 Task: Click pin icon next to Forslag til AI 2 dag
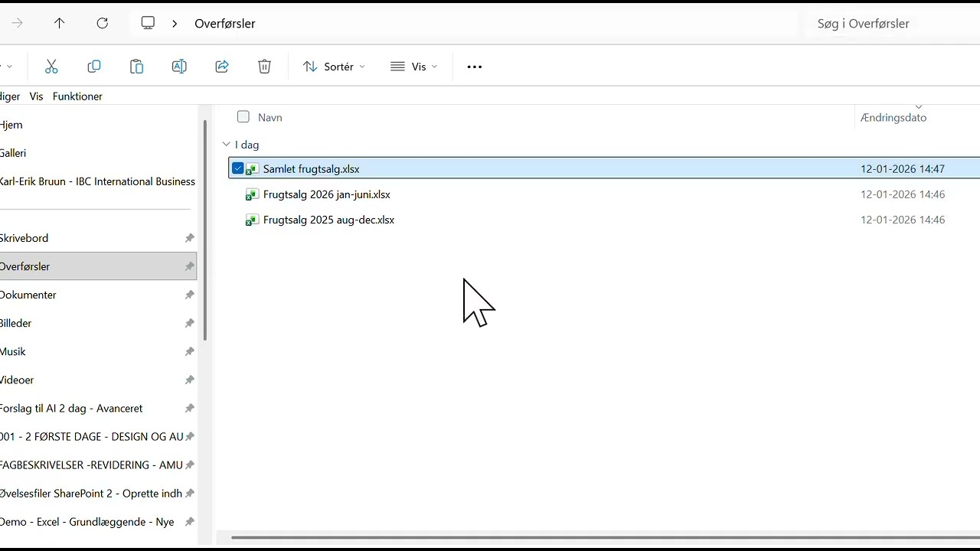[x=189, y=408]
